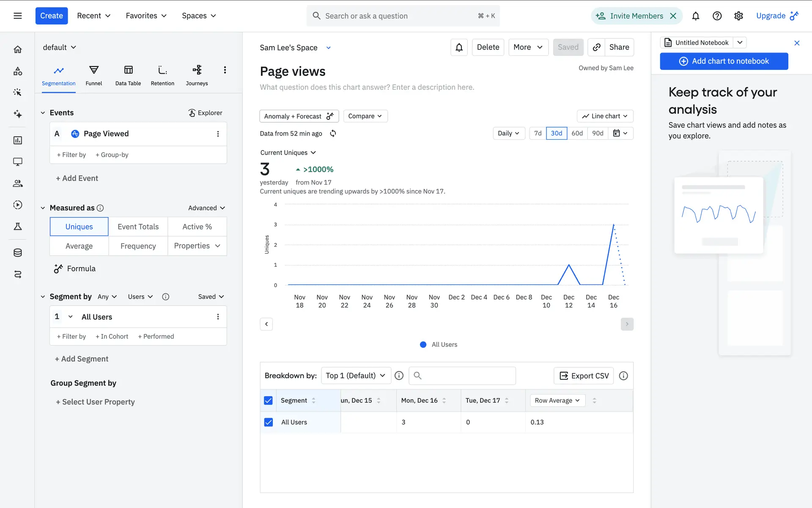Screen dimensions: 812x508
Task: Click Add chart to notebook
Action: point(724,61)
